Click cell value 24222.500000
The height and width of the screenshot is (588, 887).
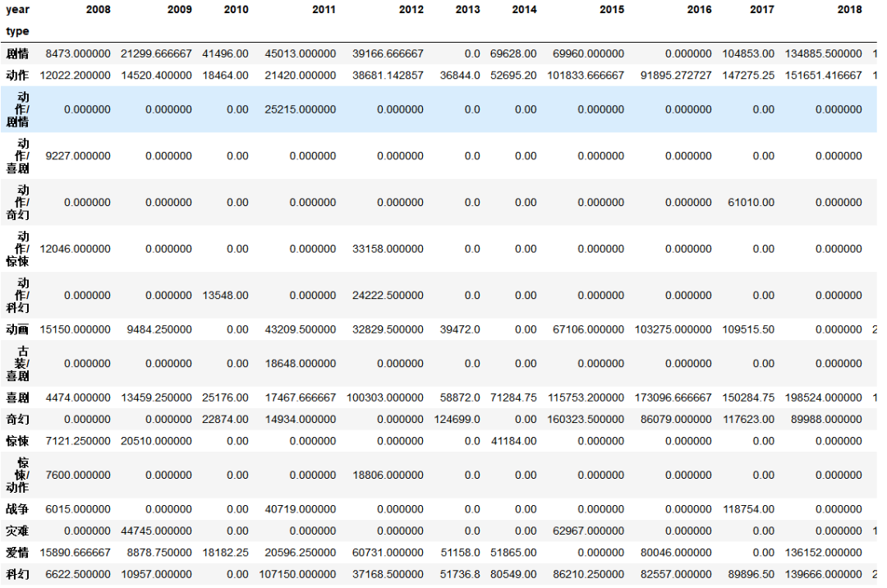388,295
